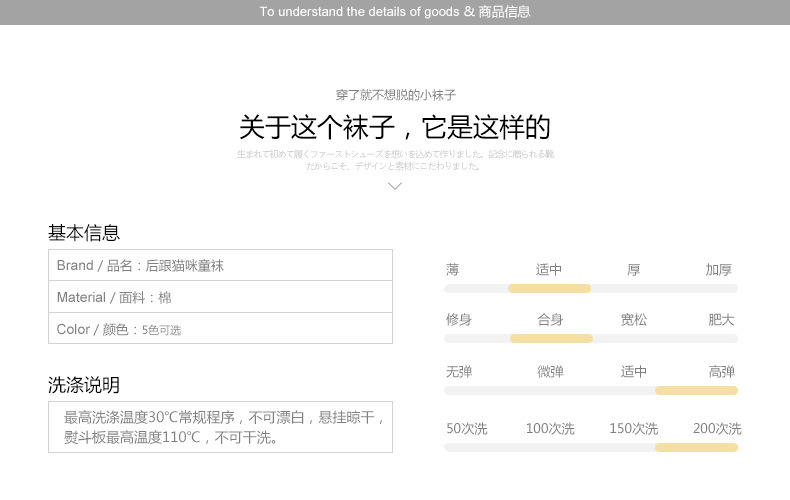This screenshot has width=790, height=500.
Task: Select the 肥大 fit label
Action: (x=721, y=320)
